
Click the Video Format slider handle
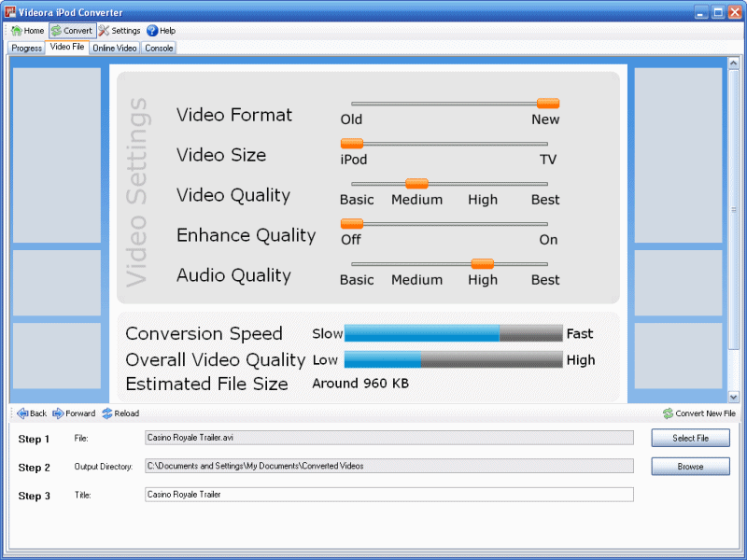pyautogui.click(x=548, y=104)
